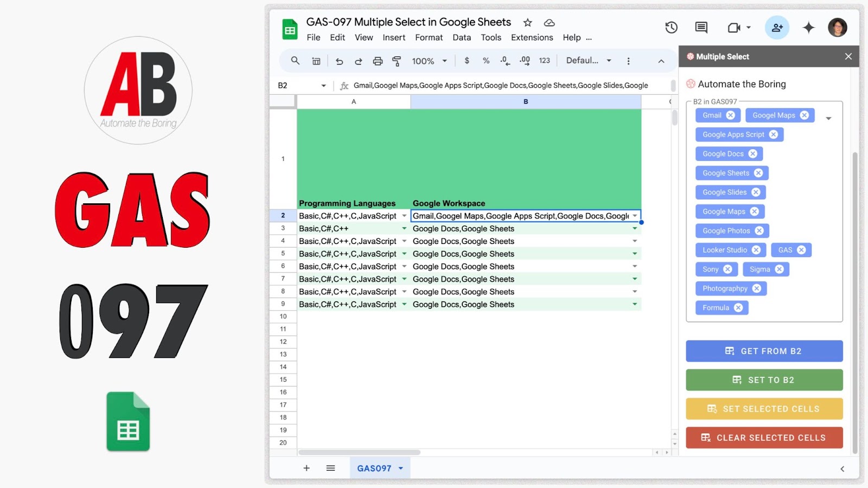Click SET SELECTED CELLS button
The width and height of the screenshot is (868, 488).
click(x=764, y=409)
